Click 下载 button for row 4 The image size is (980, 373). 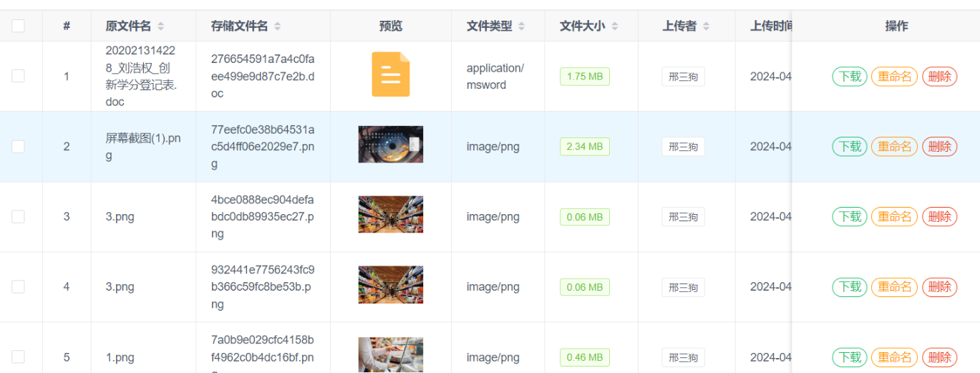point(850,286)
